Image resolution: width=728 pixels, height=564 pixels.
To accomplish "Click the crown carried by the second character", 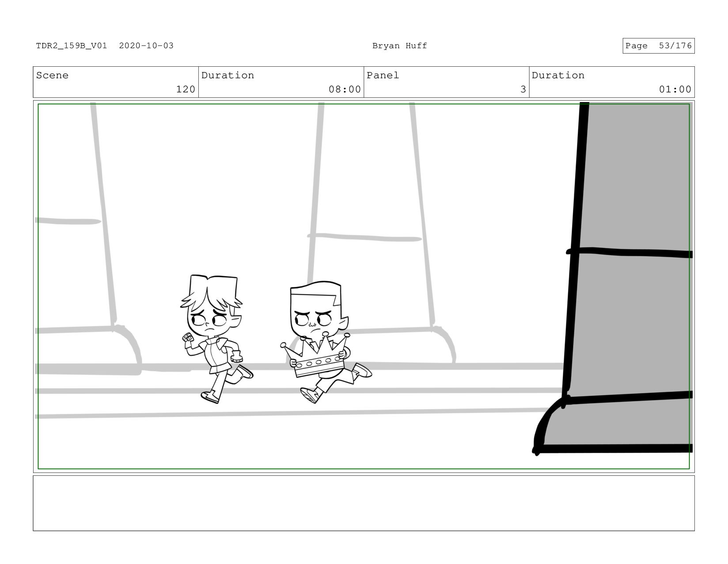I will (x=317, y=356).
